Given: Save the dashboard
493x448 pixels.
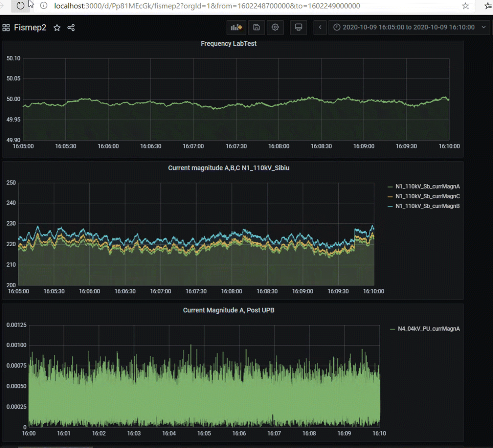Looking at the screenshot, I should click(x=256, y=27).
